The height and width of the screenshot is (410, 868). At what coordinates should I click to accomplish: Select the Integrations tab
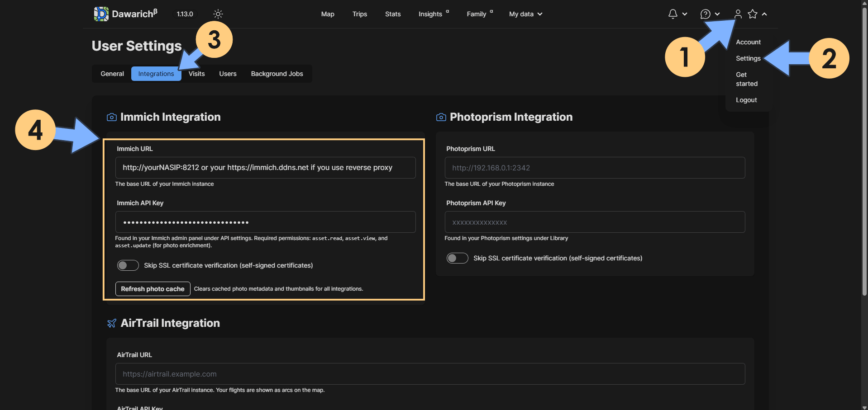coord(156,74)
